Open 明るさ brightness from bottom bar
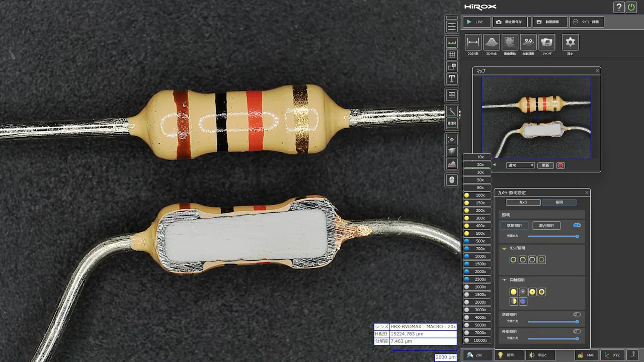 [x=540, y=355]
